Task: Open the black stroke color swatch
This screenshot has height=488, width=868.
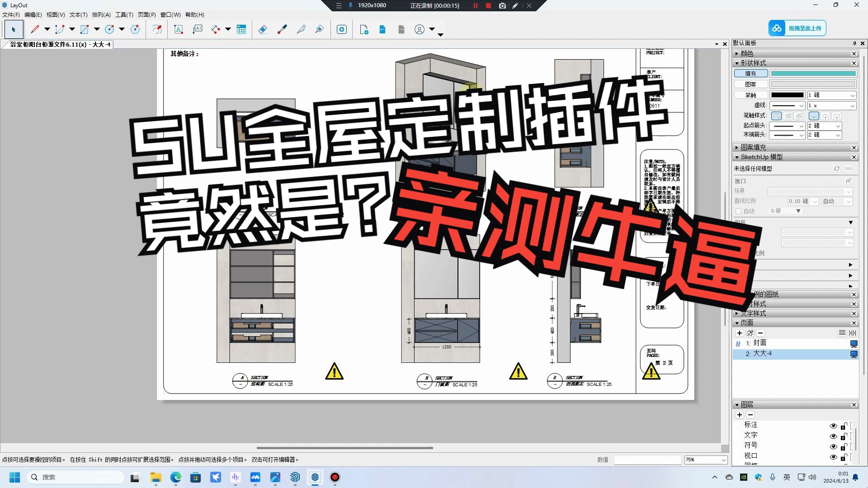Action: click(787, 95)
